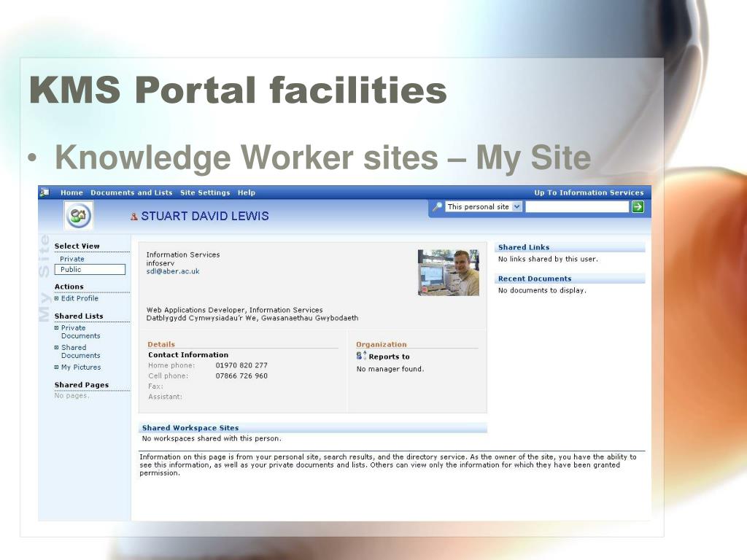Click the My Site portal logo

[79, 216]
